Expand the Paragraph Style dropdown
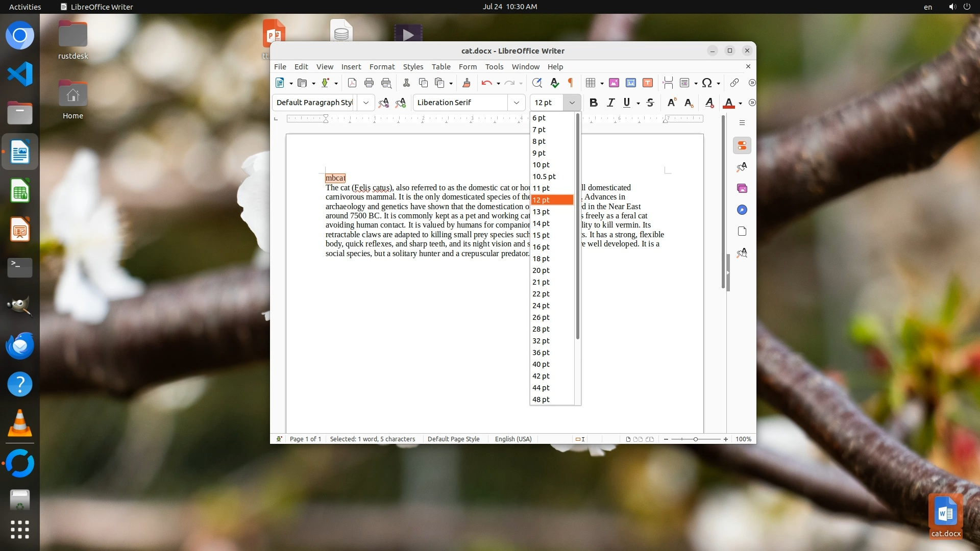Image resolution: width=980 pixels, height=551 pixels. 365,103
